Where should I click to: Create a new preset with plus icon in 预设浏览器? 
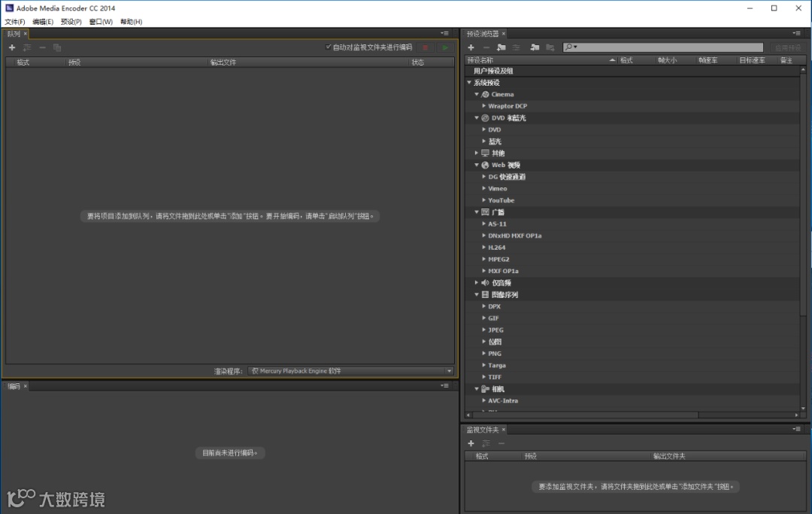[471, 47]
